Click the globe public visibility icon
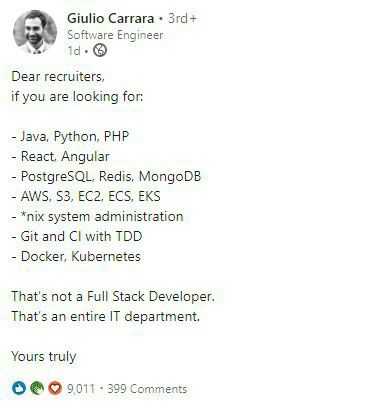This screenshot has height=402, width=381. (100, 51)
